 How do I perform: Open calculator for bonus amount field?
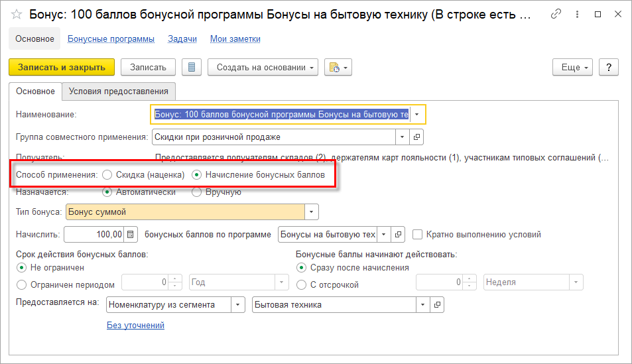tap(131, 234)
